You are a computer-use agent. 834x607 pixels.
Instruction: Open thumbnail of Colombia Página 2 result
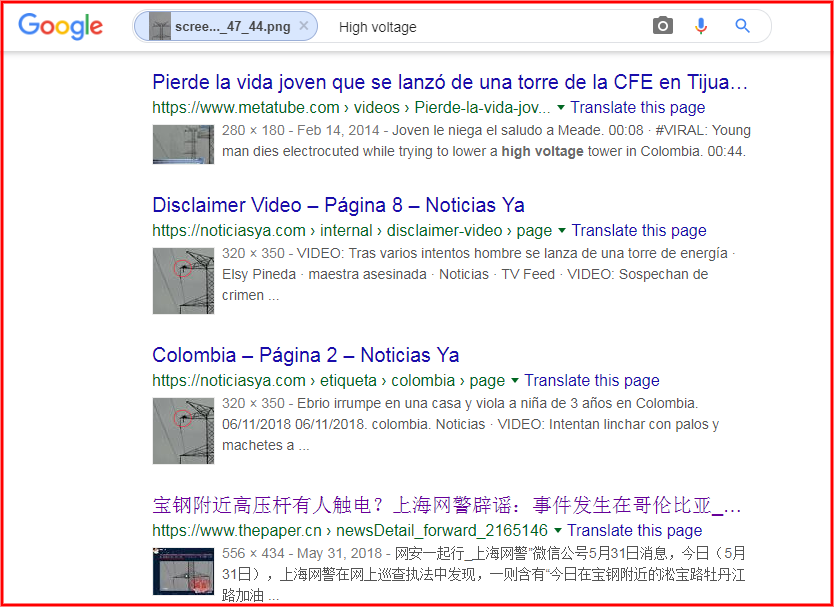tap(184, 431)
